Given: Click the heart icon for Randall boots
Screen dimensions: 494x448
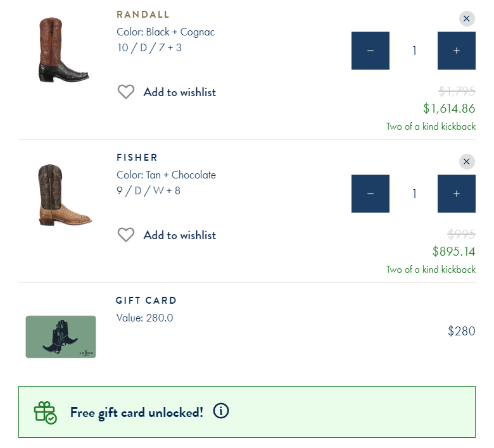Looking at the screenshot, I should pyautogui.click(x=126, y=92).
